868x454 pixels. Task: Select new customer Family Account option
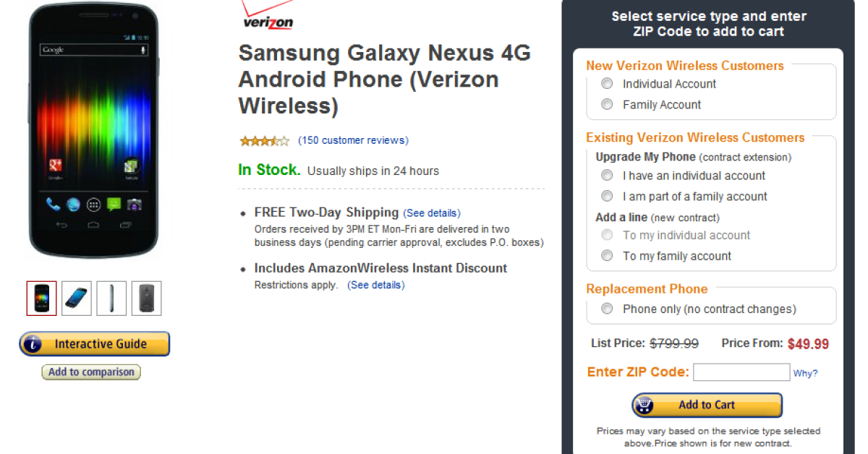tap(608, 105)
